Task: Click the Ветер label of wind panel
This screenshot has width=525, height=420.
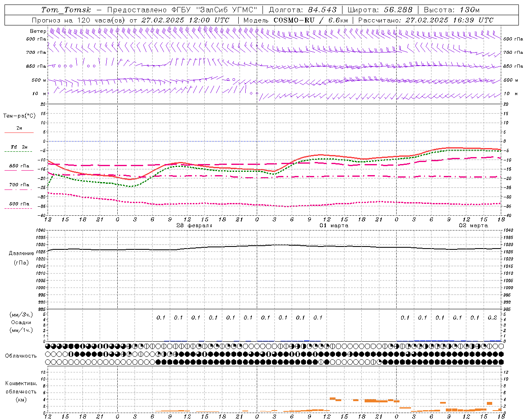Action: point(38,31)
